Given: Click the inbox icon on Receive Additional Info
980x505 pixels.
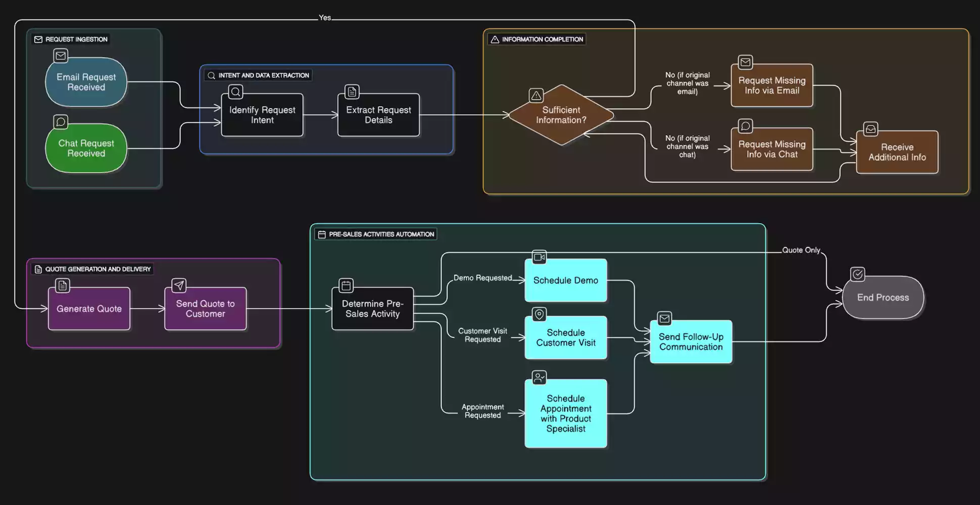Looking at the screenshot, I should pyautogui.click(x=870, y=129).
